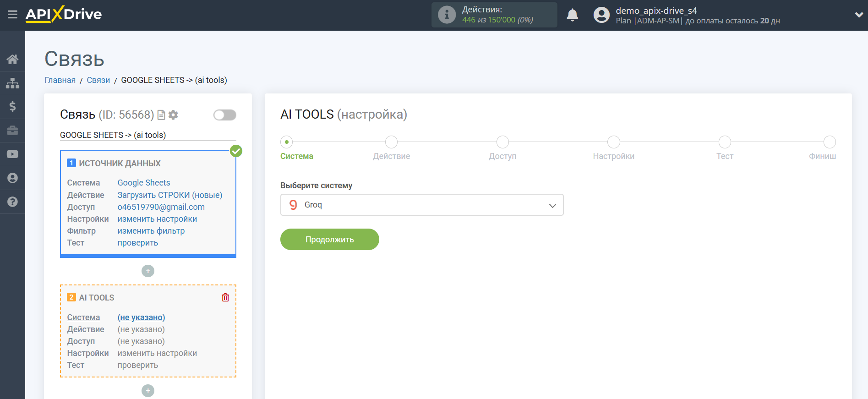Open connections sitemap icon in the sidebar
This screenshot has height=399, width=868.
coord(12,83)
